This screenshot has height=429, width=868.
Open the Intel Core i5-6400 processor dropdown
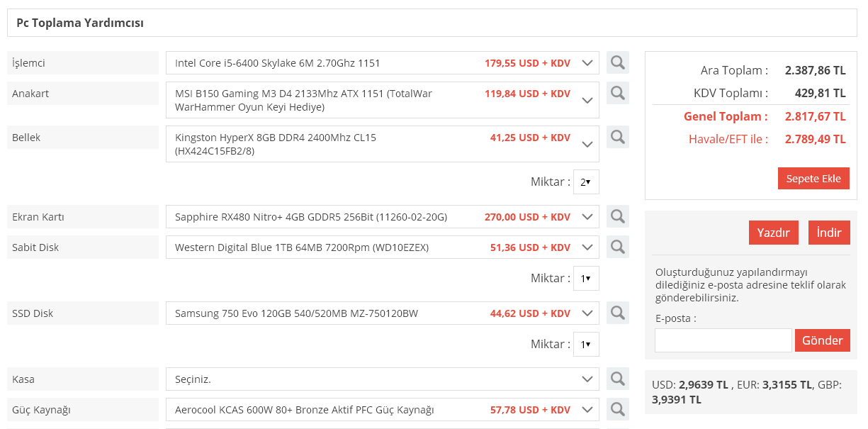[383, 63]
